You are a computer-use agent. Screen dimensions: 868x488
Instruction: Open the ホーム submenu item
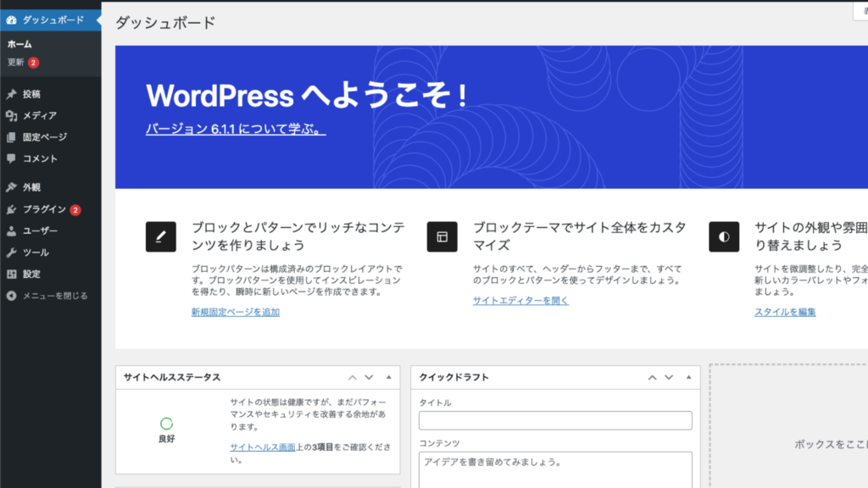19,44
